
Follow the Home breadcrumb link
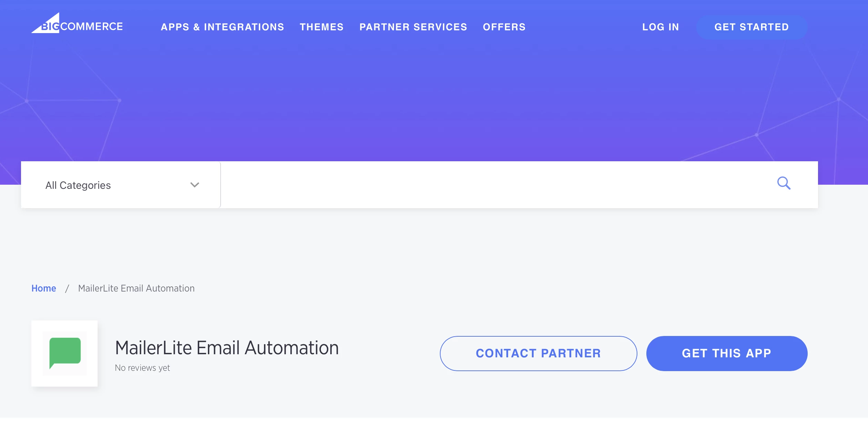pos(44,288)
